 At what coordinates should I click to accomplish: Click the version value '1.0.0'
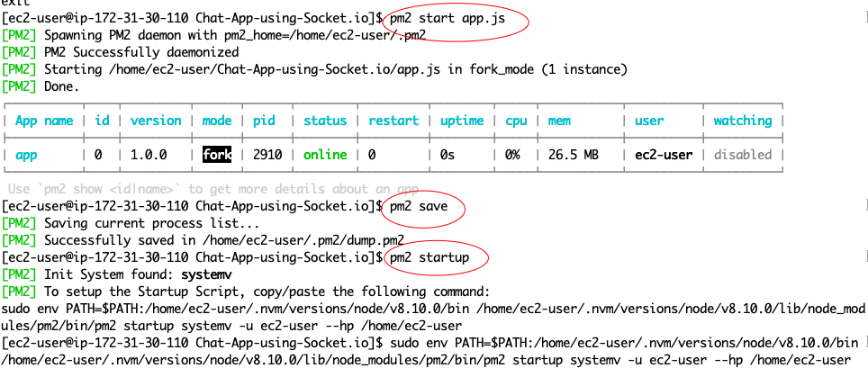[x=149, y=155]
